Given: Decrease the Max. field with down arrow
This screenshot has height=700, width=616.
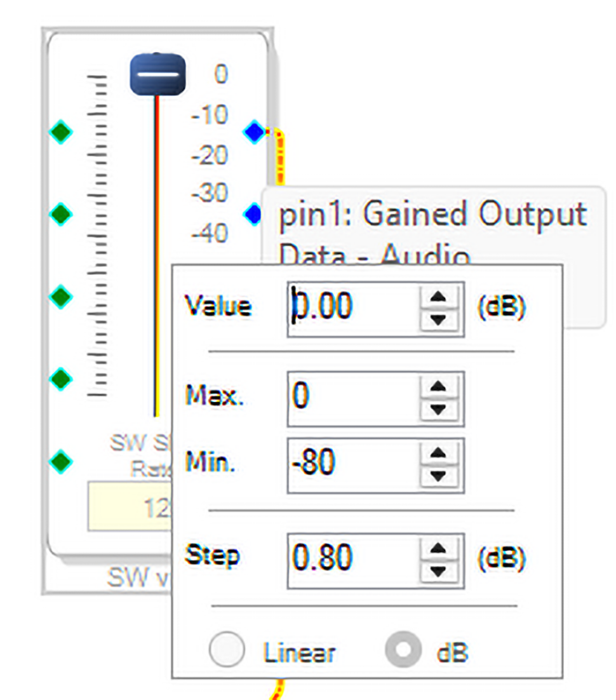Looking at the screenshot, I should point(436,408).
